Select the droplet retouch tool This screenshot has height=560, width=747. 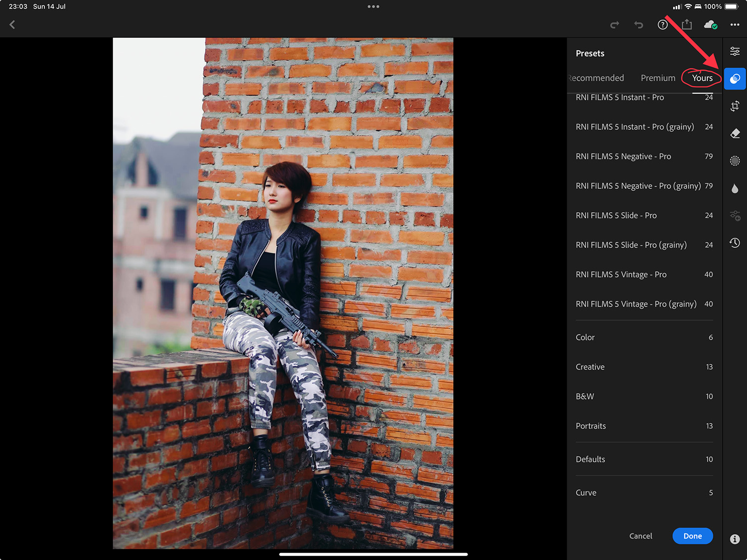point(735,188)
